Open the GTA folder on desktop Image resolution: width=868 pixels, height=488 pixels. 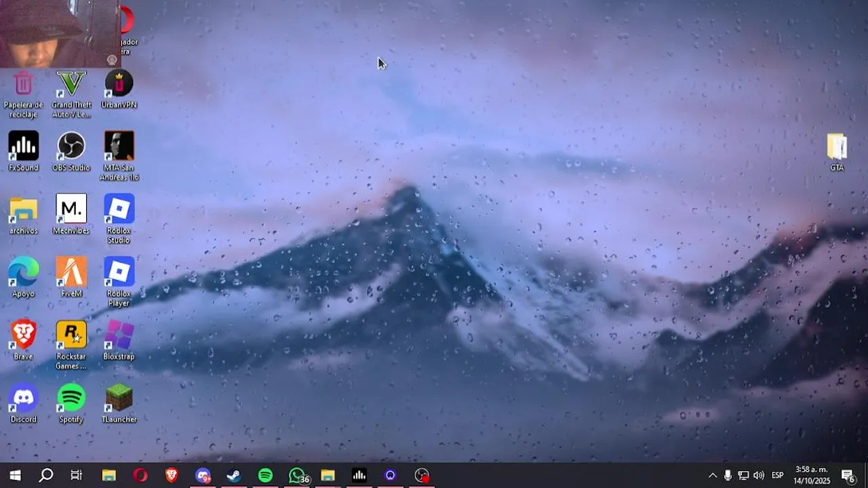pos(837,152)
